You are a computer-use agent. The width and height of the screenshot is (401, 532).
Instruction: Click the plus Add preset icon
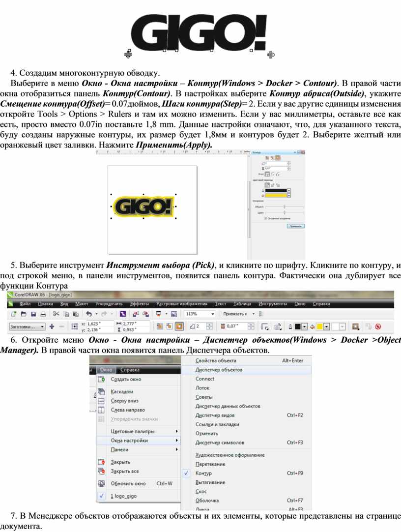pos(52,326)
